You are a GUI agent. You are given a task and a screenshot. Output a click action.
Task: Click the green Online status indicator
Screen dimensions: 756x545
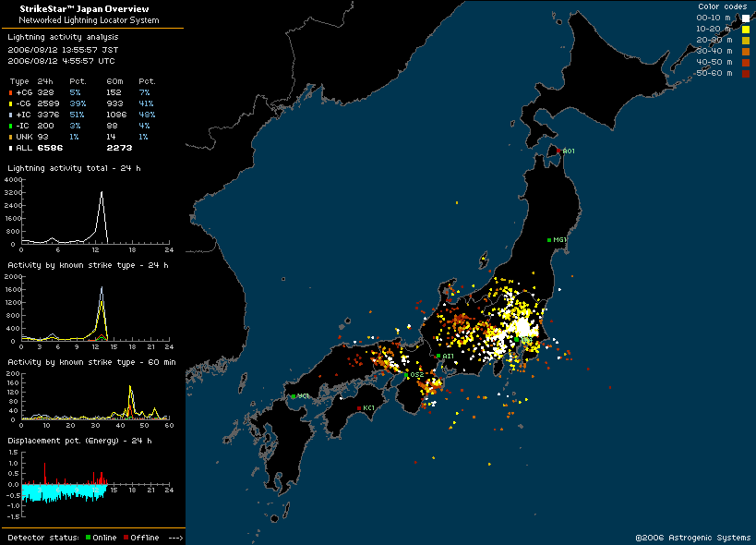coord(88,537)
